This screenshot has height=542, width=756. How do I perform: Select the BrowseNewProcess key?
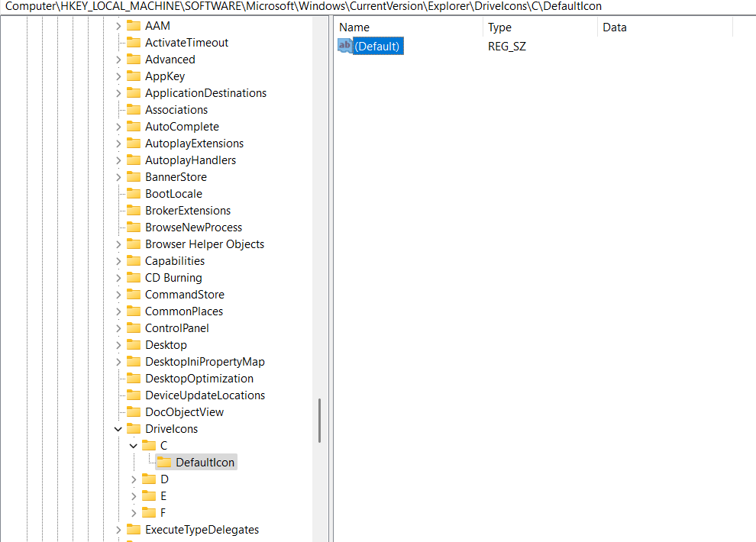point(193,227)
